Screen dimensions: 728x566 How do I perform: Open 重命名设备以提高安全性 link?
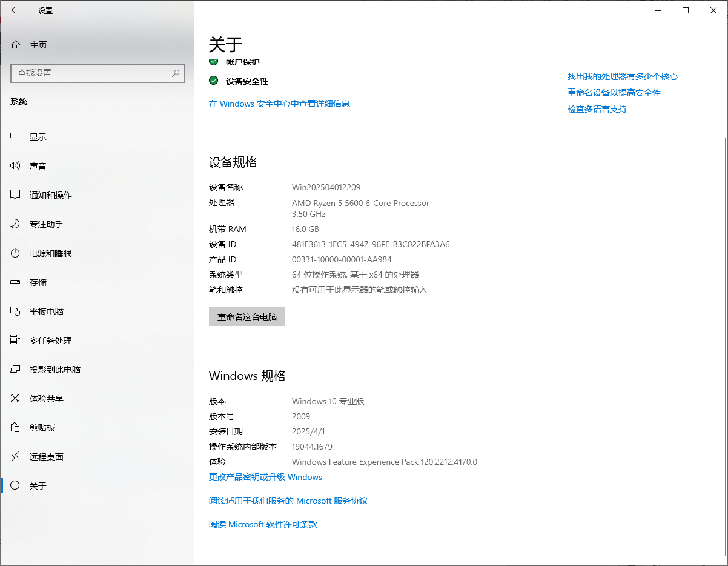[x=614, y=93]
